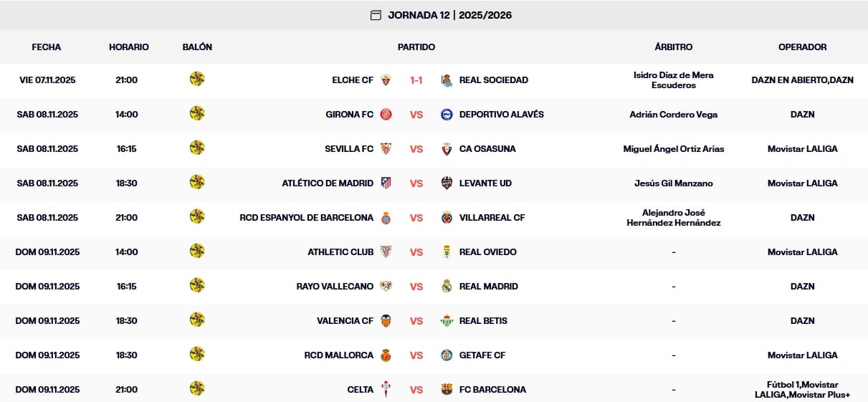Click the Girona FC club crest
Image resolution: width=868 pixels, height=402 pixels.
(x=386, y=115)
